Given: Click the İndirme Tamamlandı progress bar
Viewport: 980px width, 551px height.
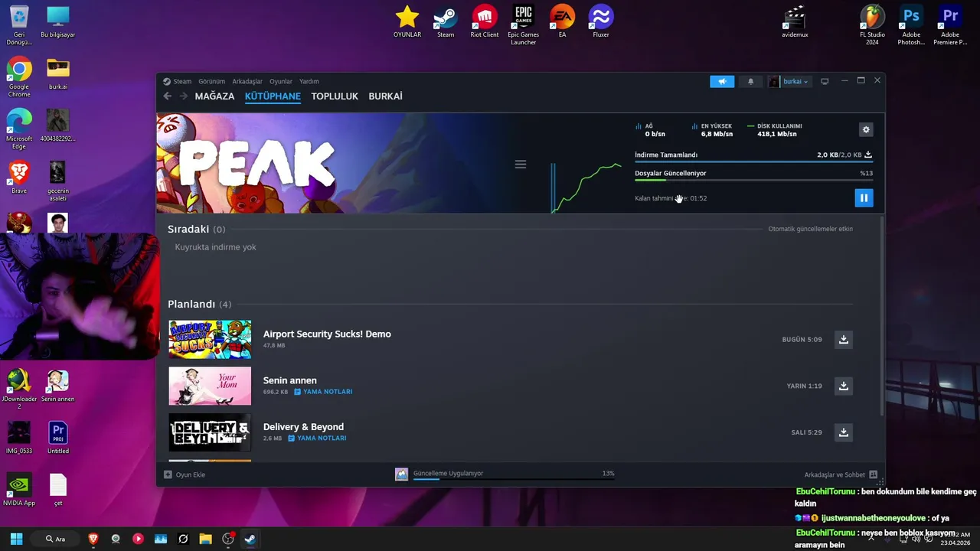Looking at the screenshot, I should pos(753,161).
